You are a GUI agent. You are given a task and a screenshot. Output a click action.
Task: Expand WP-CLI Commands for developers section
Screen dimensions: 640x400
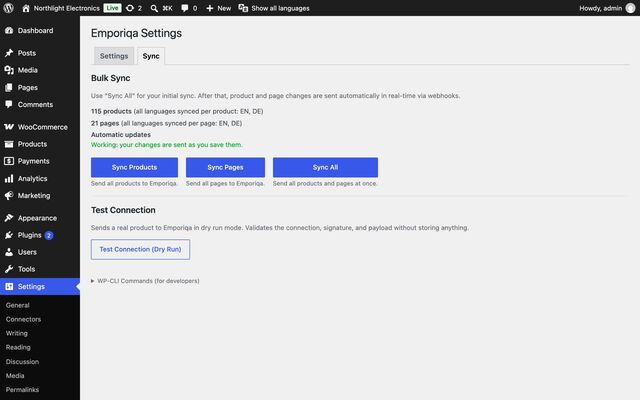[x=145, y=281]
